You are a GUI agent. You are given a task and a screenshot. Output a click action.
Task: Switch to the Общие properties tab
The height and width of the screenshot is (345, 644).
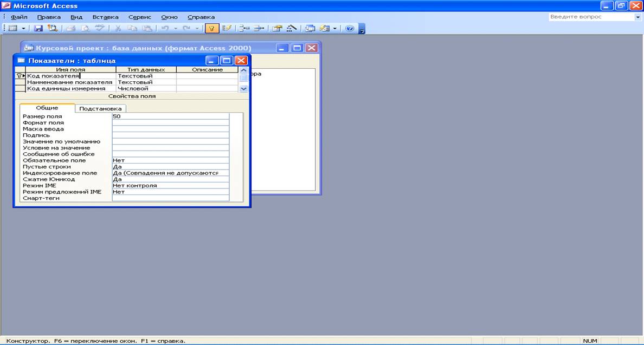pyautogui.click(x=47, y=108)
